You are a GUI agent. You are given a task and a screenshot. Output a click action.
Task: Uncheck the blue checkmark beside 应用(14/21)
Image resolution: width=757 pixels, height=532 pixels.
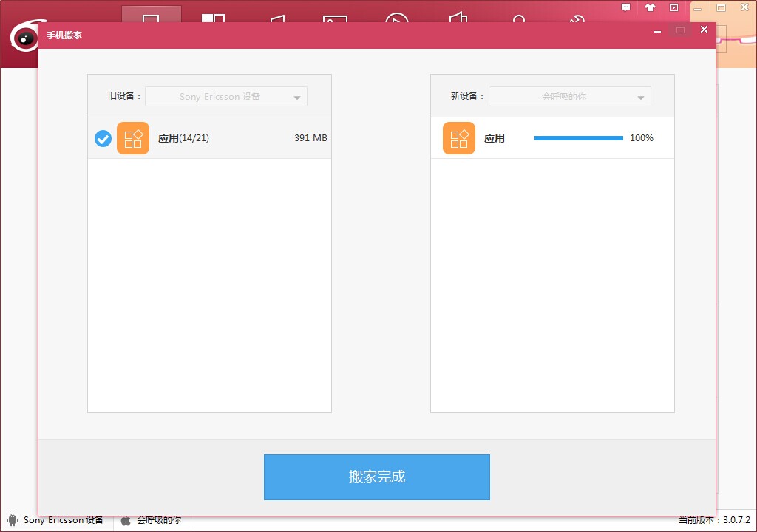point(103,139)
